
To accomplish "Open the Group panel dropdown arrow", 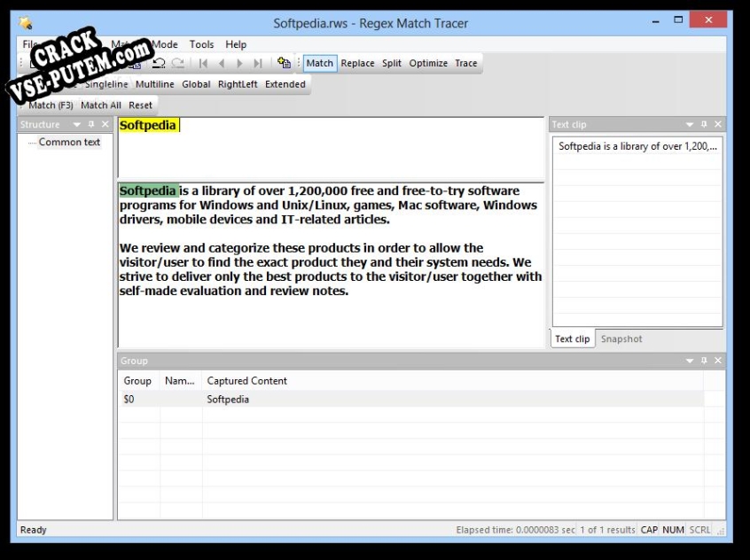I will pyautogui.click(x=689, y=361).
